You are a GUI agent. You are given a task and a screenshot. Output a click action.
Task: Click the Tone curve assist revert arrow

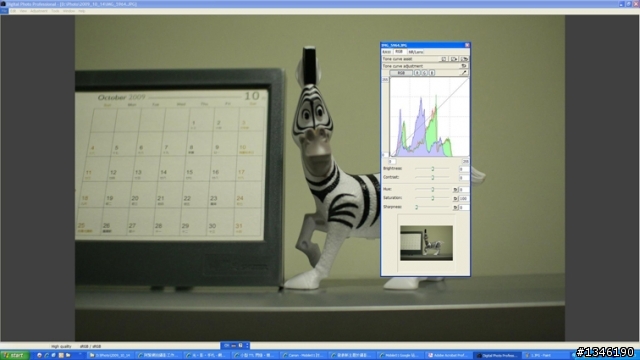point(464,59)
